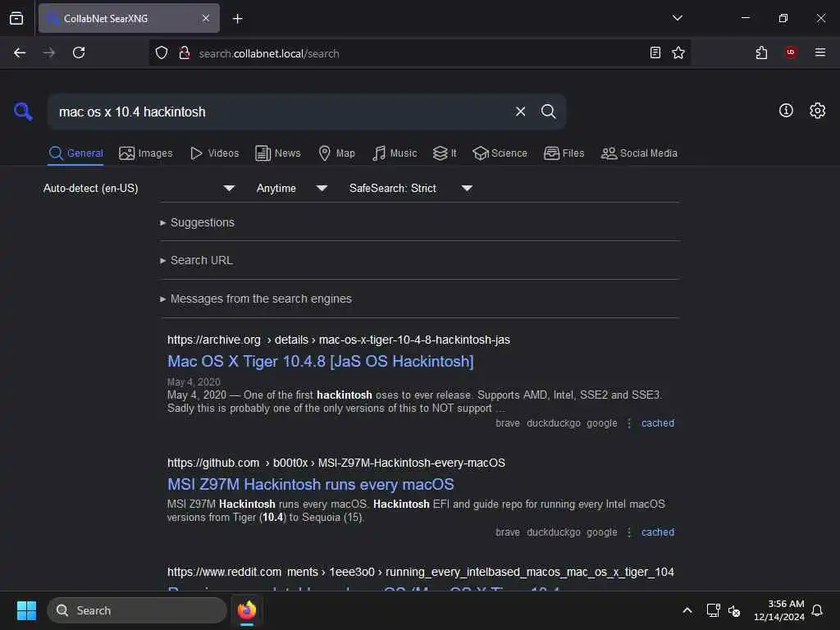This screenshot has width=840, height=630.
Task: Go back to previous page
Action: coord(20,52)
